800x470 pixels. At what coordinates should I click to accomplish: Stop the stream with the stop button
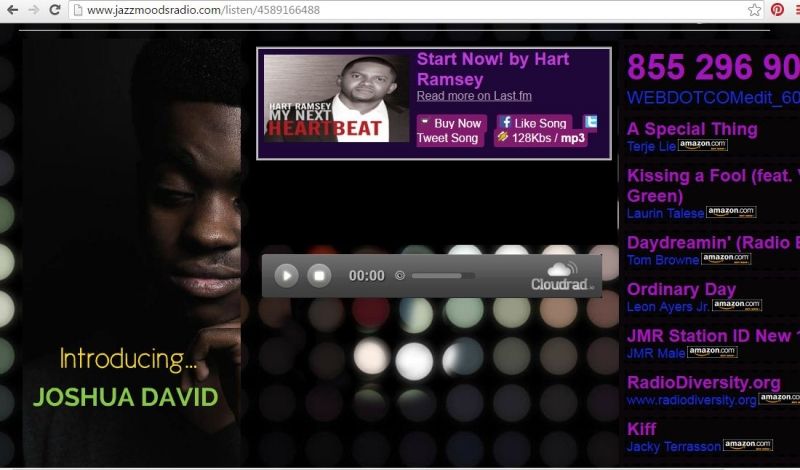(x=319, y=276)
